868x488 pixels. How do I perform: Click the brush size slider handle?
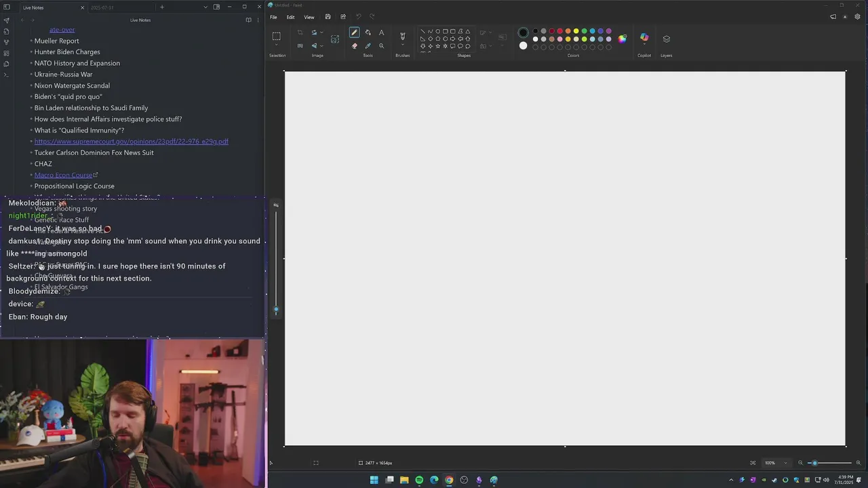click(276, 309)
